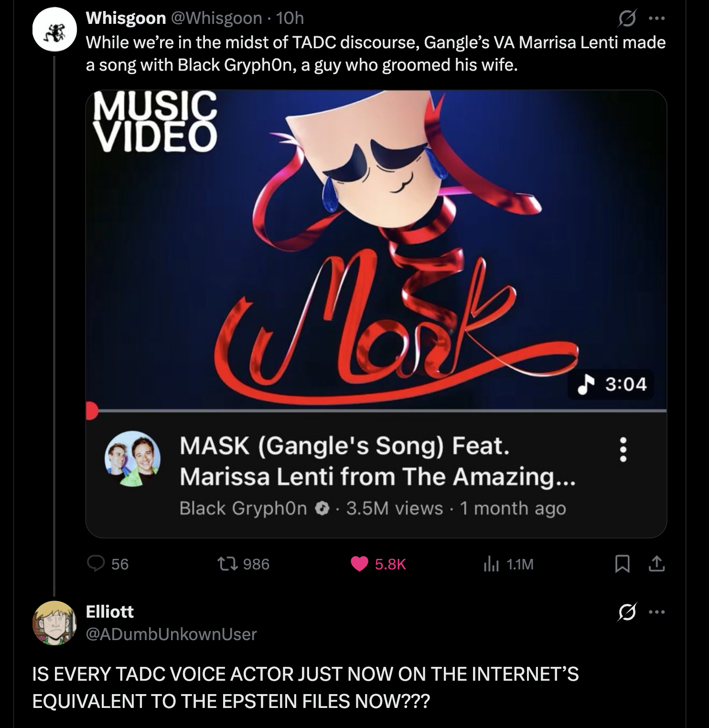Click the reply icon on Whisgoon's post
The image size is (709, 728).
pos(96,564)
